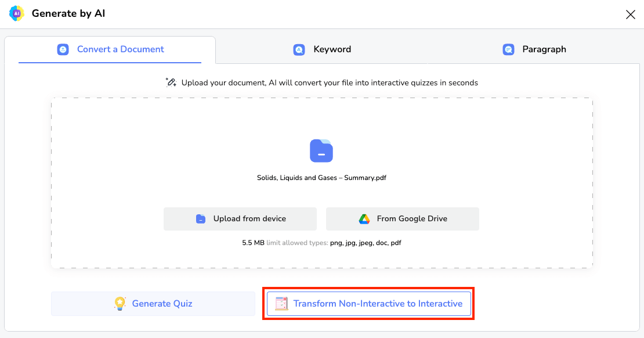Screen dimensions: 644x338
Task: Click Upload from device
Action: 240,218
